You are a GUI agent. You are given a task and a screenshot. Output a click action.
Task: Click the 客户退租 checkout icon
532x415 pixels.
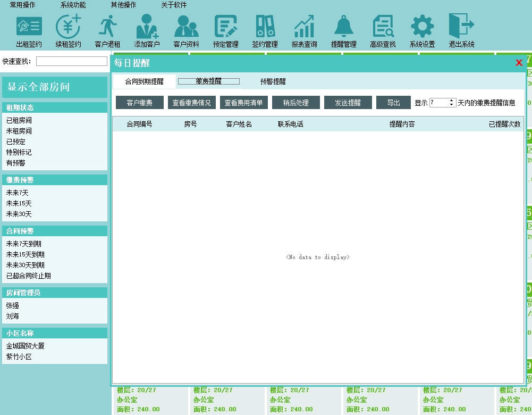click(107, 27)
